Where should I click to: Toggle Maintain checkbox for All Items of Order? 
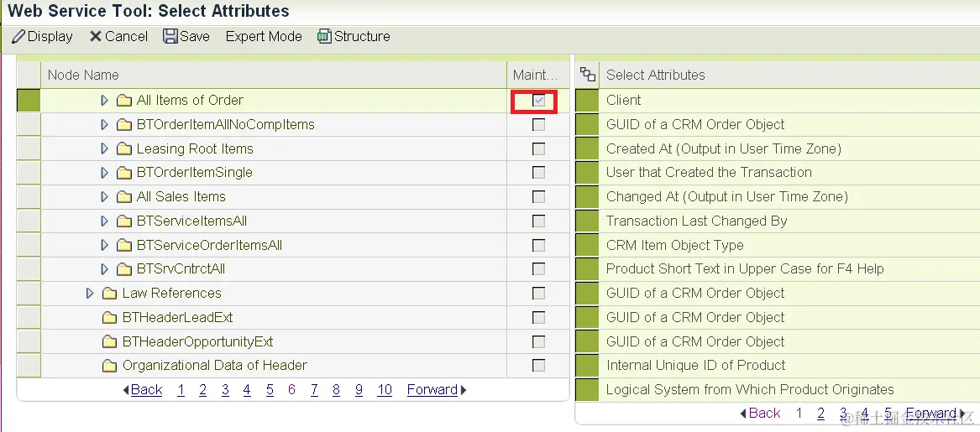point(538,101)
